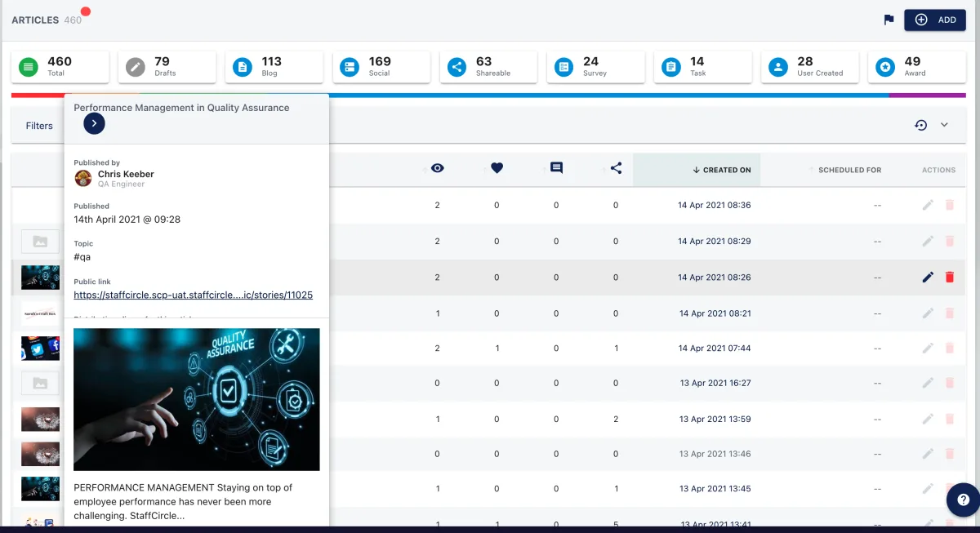Click the published date 14th April 2021 @ 09:28
The height and width of the screenshot is (533, 980).
click(127, 220)
